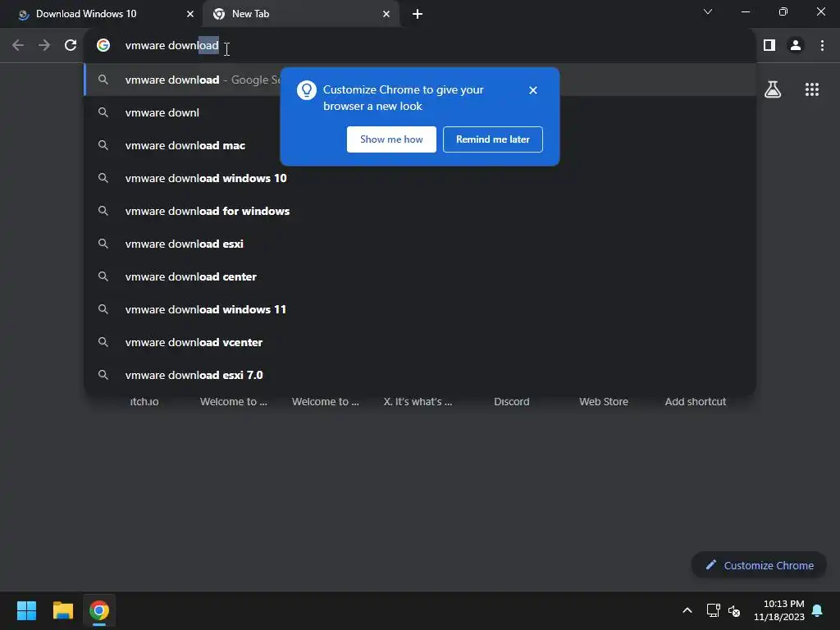840x630 pixels.
Task: Pick suggestion vmware download for windows
Action: click(420, 211)
